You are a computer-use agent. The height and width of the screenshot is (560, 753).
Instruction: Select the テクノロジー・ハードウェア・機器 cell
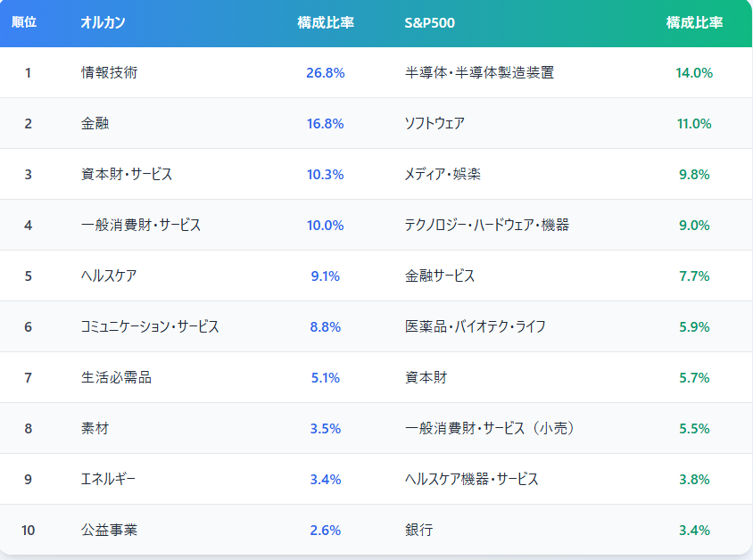click(486, 226)
